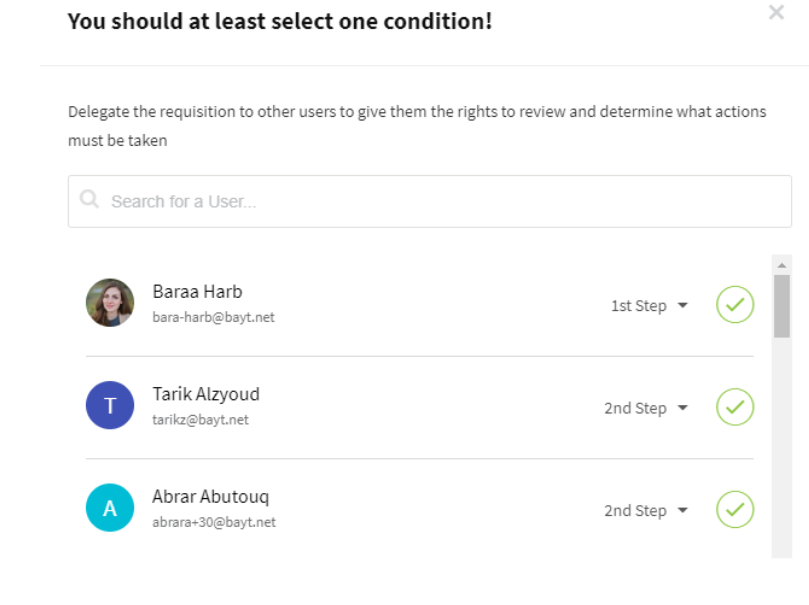Open the 1st Step dropdown for Baraa Harb
The image size is (809, 605).
(x=650, y=305)
